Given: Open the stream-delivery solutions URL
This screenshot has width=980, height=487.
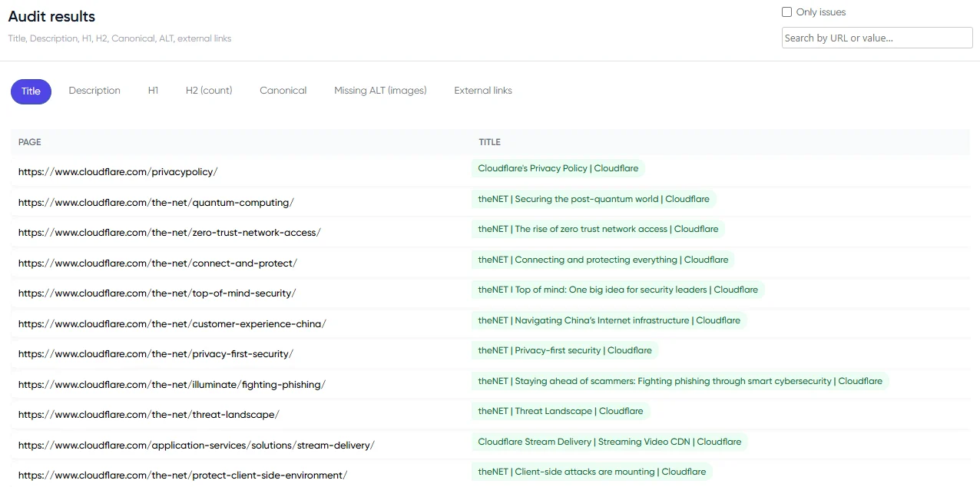Looking at the screenshot, I should (196, 446).
